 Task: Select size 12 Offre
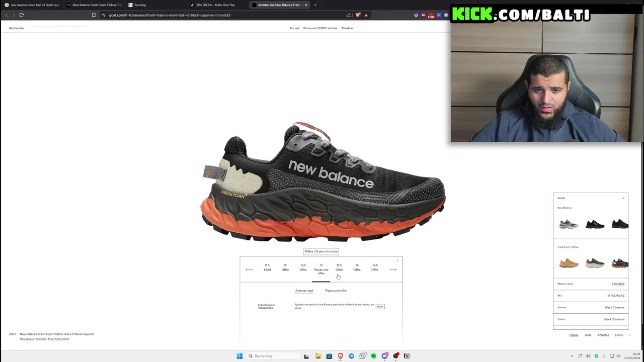click(x=285, y=267)
